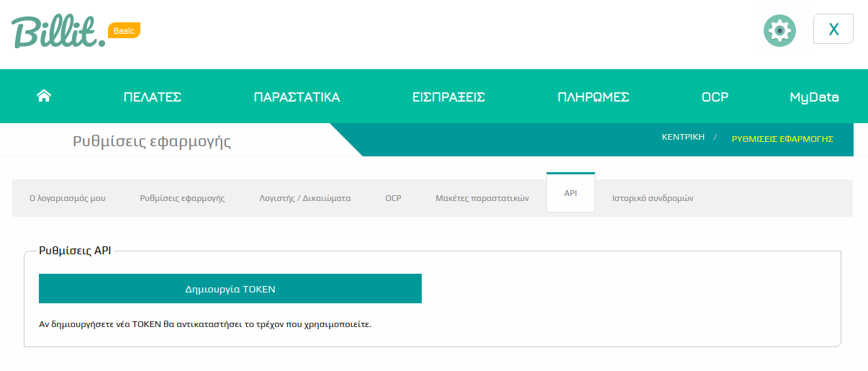Select OCP in the green navigation bar
Image resolution: width=868 pixels, height=371 pixels.
[x=715, y=97]
